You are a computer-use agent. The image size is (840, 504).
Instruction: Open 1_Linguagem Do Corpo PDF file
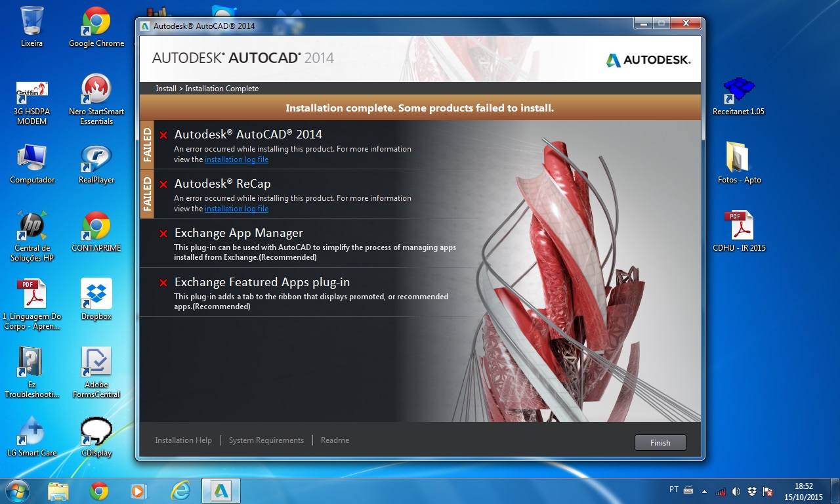(x=32, y=304)
